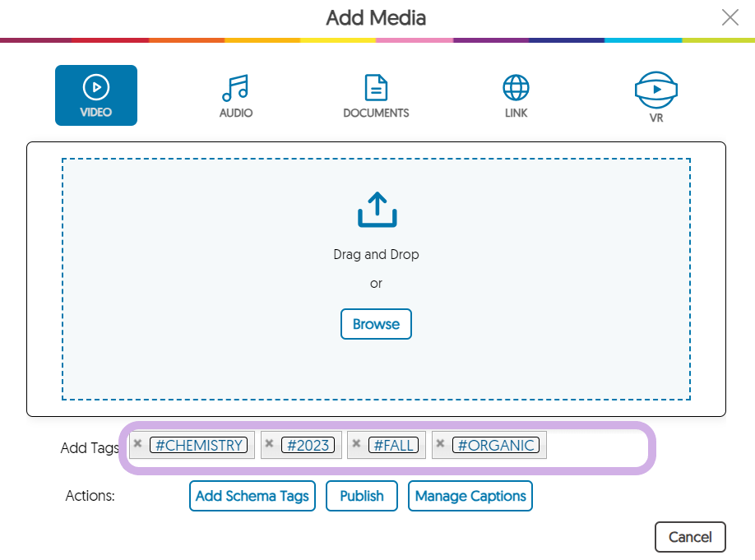The height and width of the screenshot is (560, 755).
Task: Click the #CHEMISTRY tag label
Action: click(199, 445)
